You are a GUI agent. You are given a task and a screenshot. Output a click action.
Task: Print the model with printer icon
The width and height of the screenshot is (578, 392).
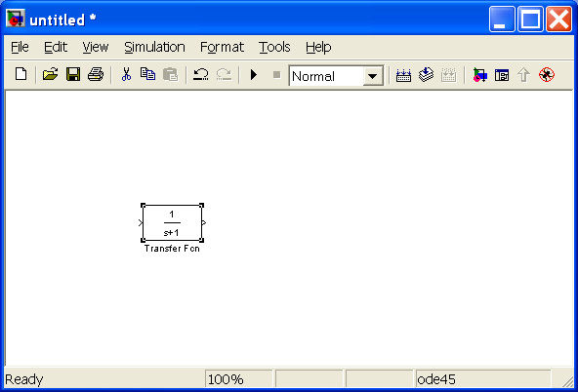[96, 75]
